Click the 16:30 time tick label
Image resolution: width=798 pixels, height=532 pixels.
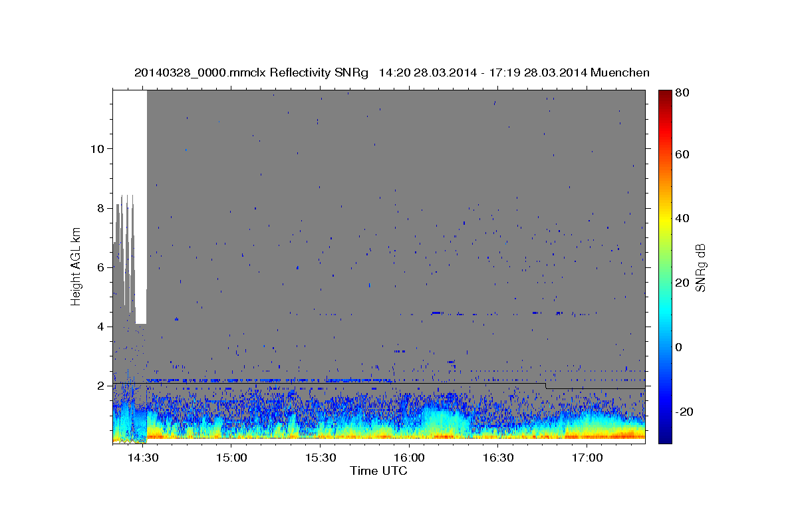point(498,458)
